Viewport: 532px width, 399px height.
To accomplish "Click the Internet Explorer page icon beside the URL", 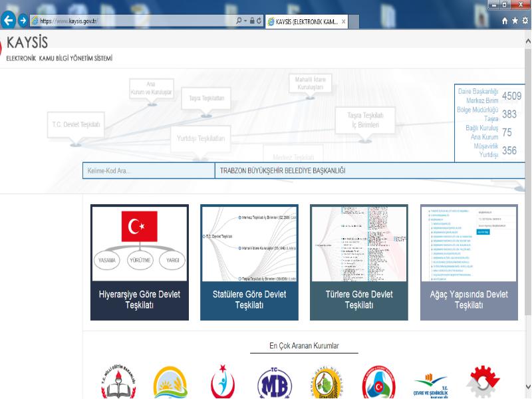I will (35, 21).
